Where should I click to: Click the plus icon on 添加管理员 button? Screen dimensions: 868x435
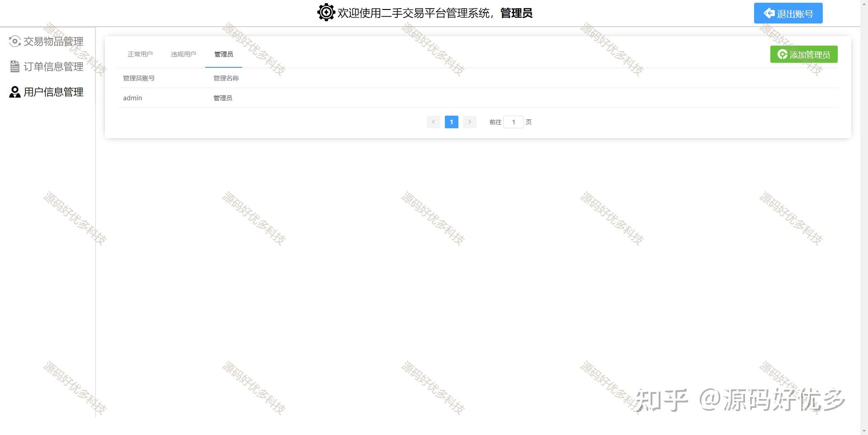pos(782,54)
